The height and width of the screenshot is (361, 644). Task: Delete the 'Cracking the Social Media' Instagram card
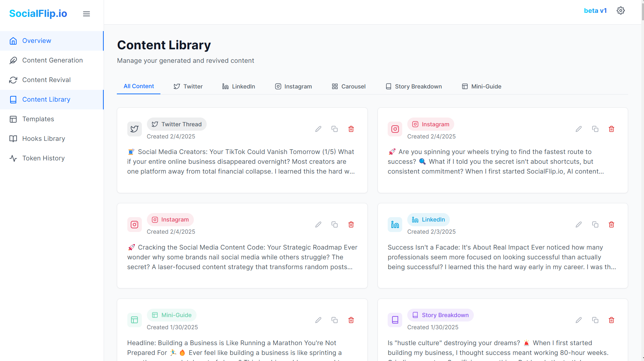click(351, 225)
